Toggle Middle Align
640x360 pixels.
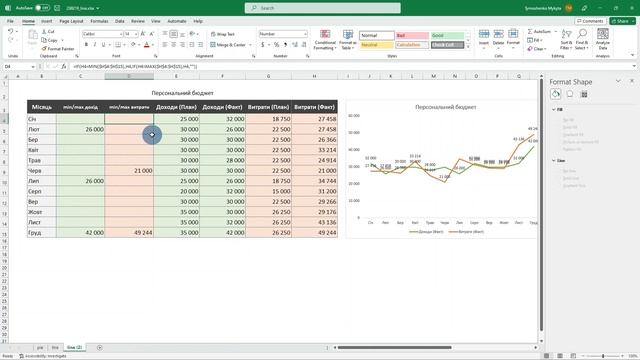pyautogui.click(x=173, y=34)
